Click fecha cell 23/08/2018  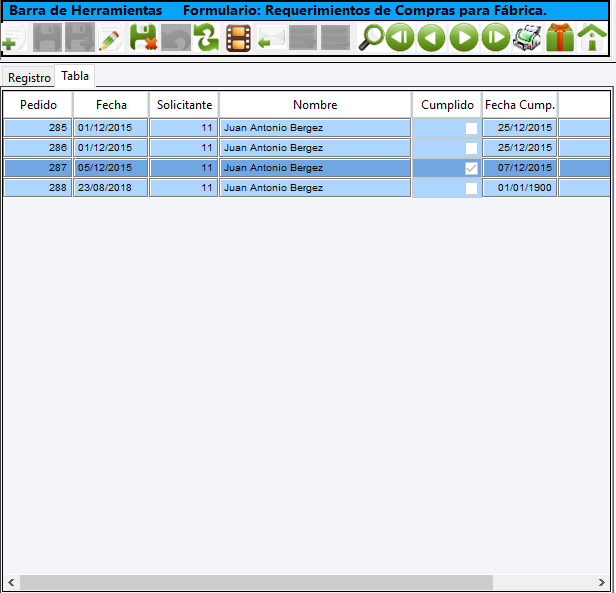point(110,188)
